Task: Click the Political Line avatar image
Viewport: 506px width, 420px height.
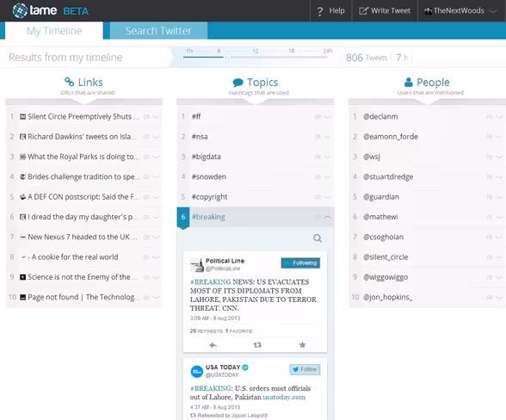Action: (196, 265)
